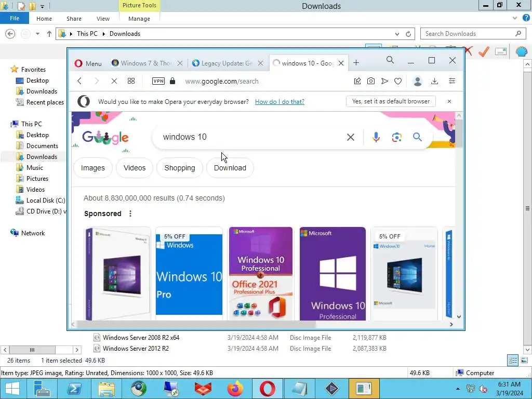This screenshot has width=532, height=399.
Task: Select Windows Server 2012 R2 disc image
Action: (136, 349)
